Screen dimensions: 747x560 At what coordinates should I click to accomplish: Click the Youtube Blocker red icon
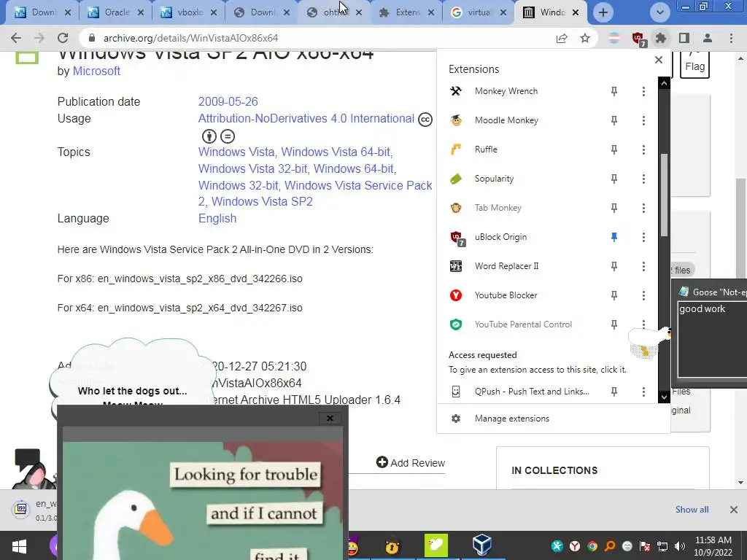pyautogui.click(x=456, y=295)
